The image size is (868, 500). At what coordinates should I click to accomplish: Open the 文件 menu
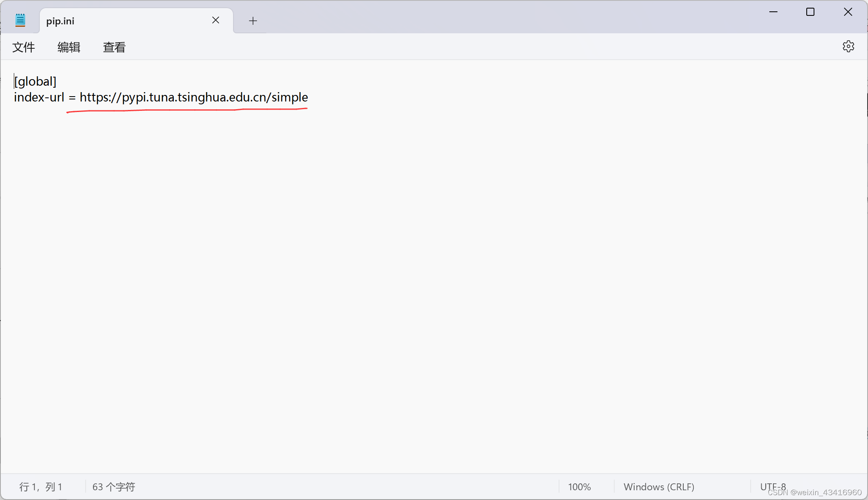coord(24,47)
